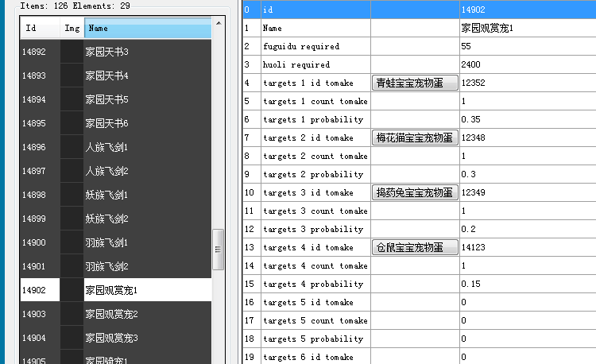Click targets 4 probability value 0.15
Screen dimensions: 596x364
(528, 284)
